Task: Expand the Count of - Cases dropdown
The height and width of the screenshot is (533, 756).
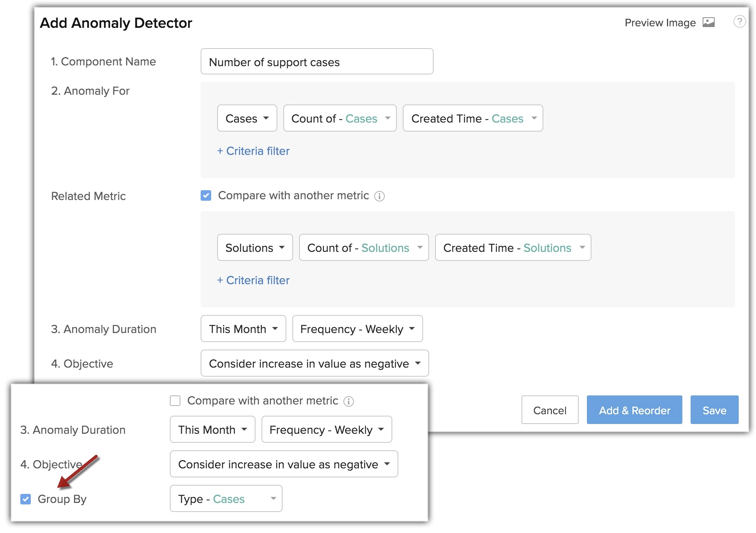Action: pyautogui.click(x=340, y=118)
